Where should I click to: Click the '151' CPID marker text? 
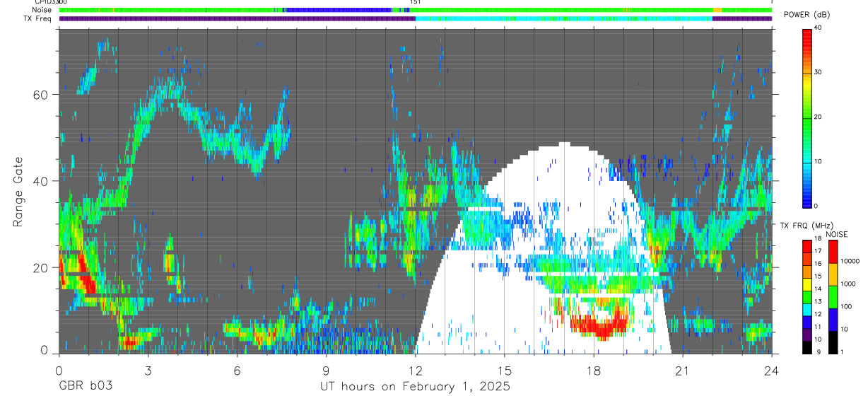click(416, 3)
